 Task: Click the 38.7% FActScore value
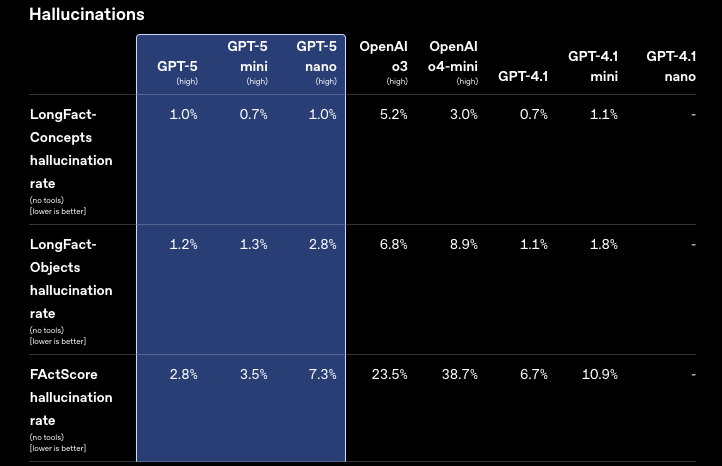[x=460, y=374]
